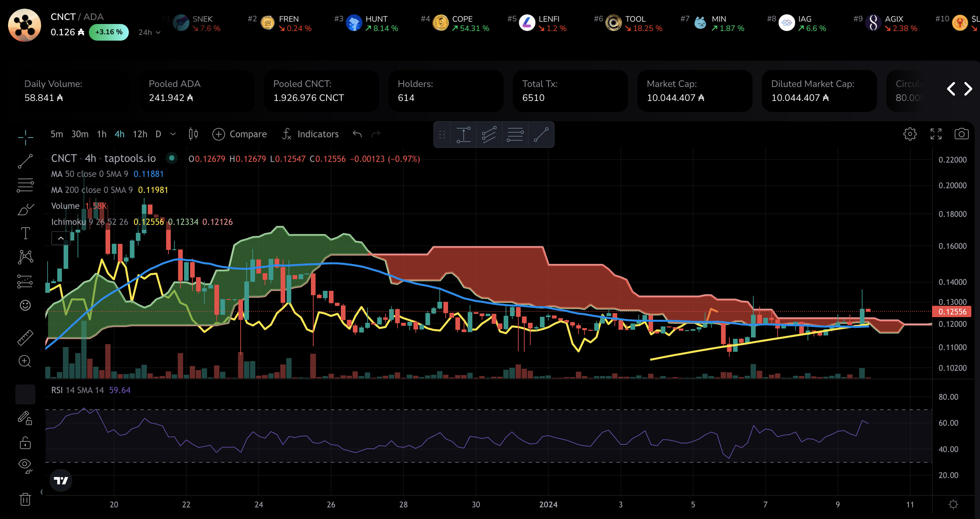Image resolution: width=980 pixels, height=519 pixels.
Task: Select the vertical measure tool in floating toolbar
Action: pyautogui.click(x=463, y=135)
